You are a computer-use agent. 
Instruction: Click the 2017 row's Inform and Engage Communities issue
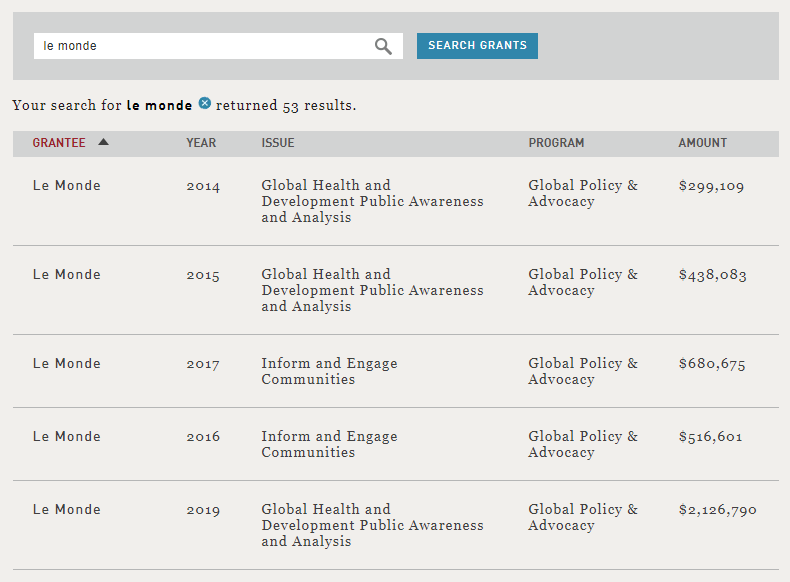(x=329, y=371)
